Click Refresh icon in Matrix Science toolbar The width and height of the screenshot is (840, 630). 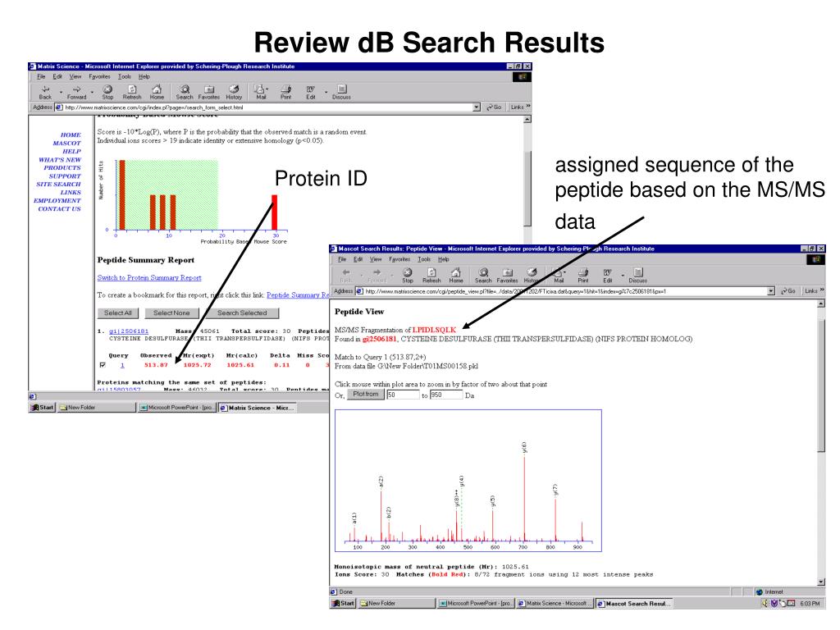132,92
